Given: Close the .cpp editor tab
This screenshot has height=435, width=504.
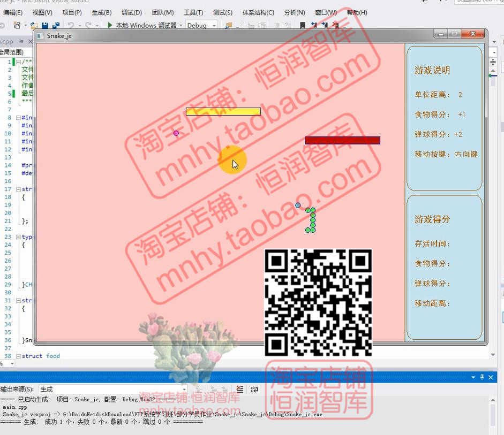Looking at the screenshot, I should click(30, 41).
